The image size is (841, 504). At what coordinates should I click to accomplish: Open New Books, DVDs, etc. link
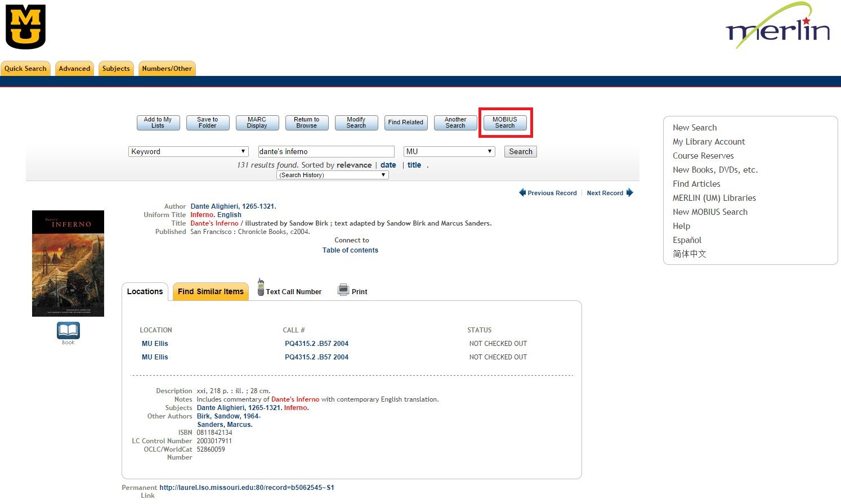tap(715, 170)
